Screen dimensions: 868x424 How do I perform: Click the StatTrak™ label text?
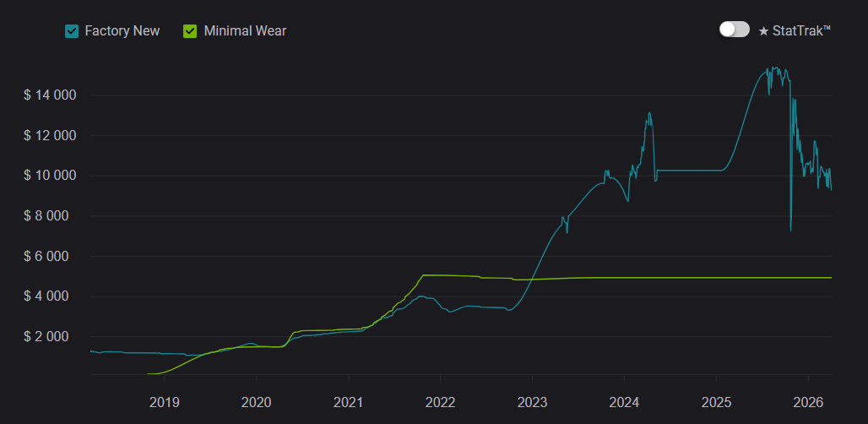(x=801, y=30)
